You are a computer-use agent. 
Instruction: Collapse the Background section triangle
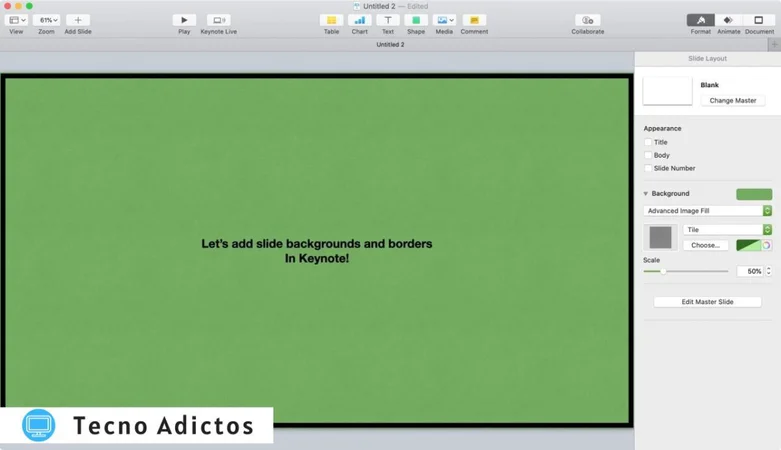click(646, 193)
